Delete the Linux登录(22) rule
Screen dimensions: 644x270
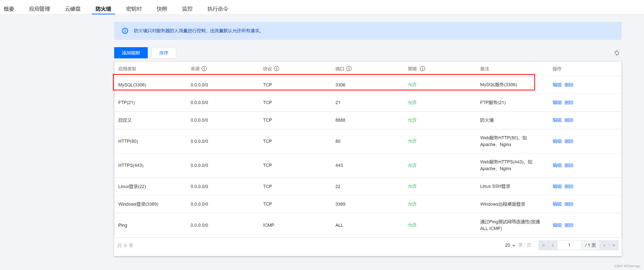coord(569,186)
